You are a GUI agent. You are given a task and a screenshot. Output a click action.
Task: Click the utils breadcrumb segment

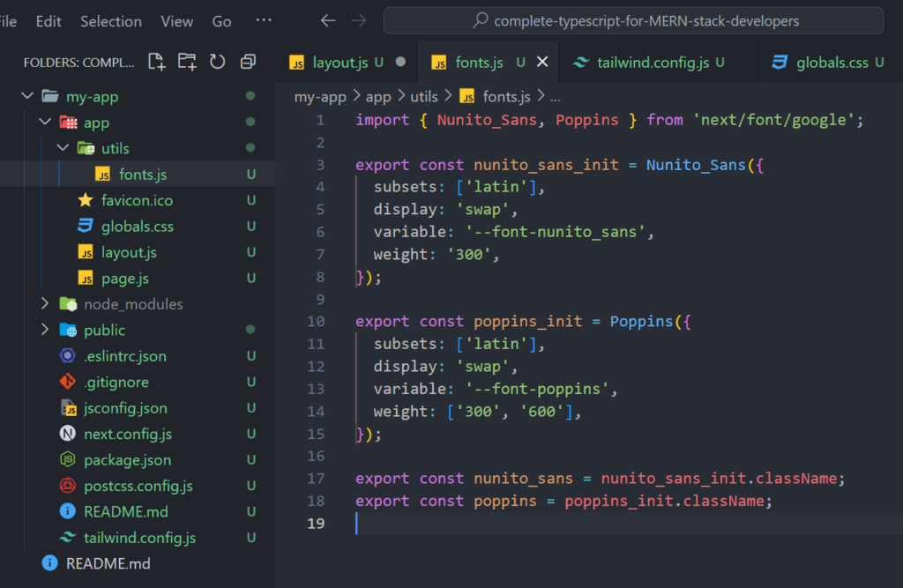point(423,97)
